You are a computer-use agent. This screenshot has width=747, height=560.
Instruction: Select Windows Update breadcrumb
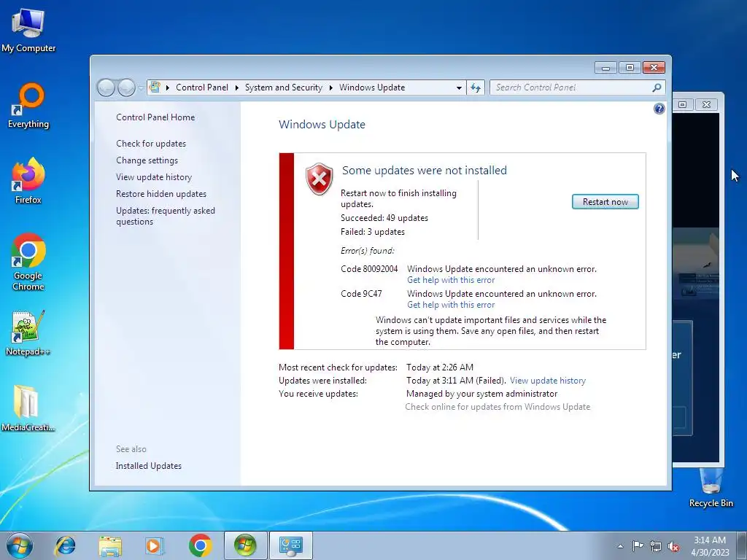[372, 87]
